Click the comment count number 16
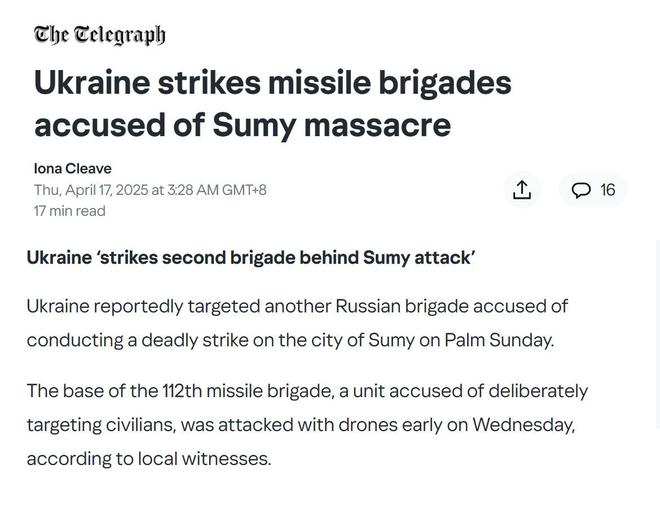The width and height of the screenshot is (660, 509). (607, 190)
